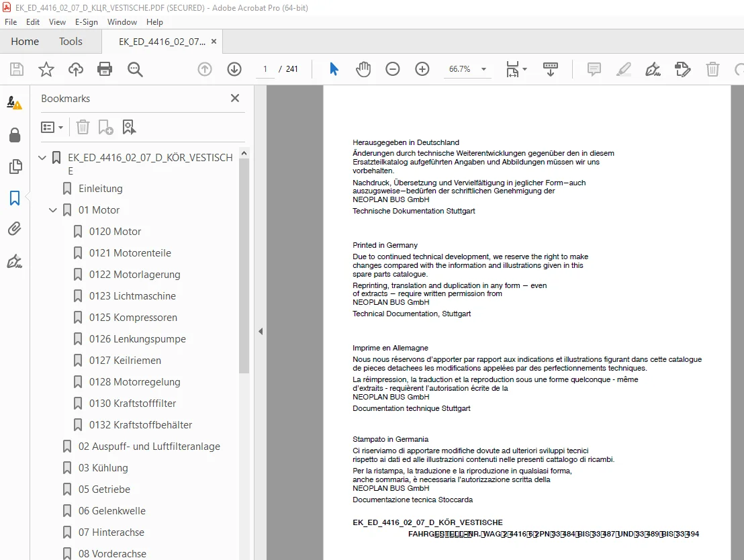Select the 0127 Keilriemen bookmark
This screenshot has width=744, height=560.
(126, 360)
